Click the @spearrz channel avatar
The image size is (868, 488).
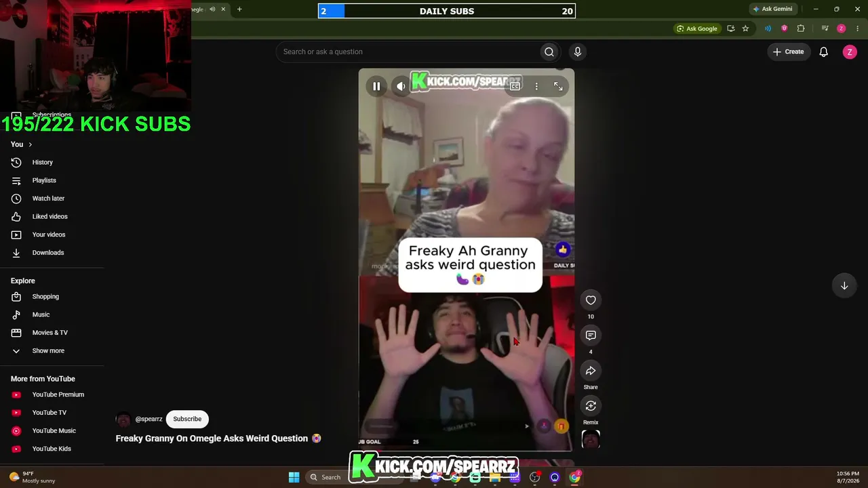pyautogui.click(x=123, y=420)
